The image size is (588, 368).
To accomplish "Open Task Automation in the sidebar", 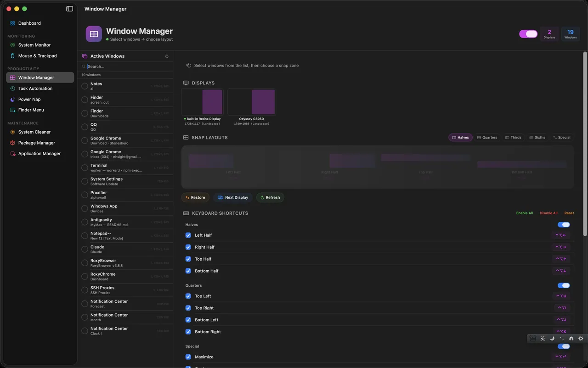I will 40,89.
